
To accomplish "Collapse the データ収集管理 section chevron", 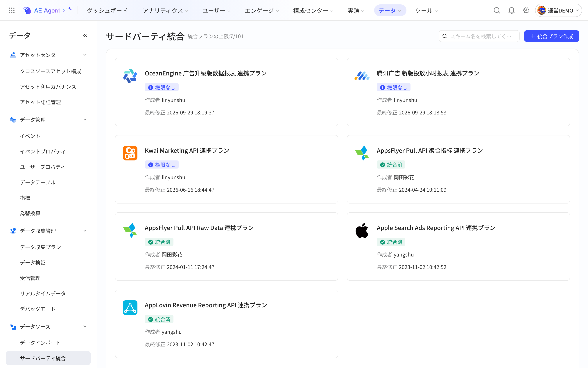I will (x=85, y=231).
